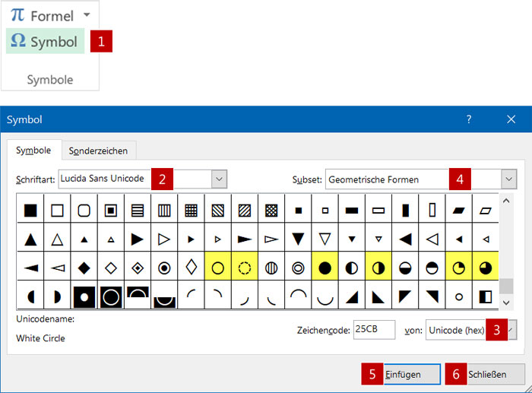
Task: Select the white diamond symbol
Action: 111,268
